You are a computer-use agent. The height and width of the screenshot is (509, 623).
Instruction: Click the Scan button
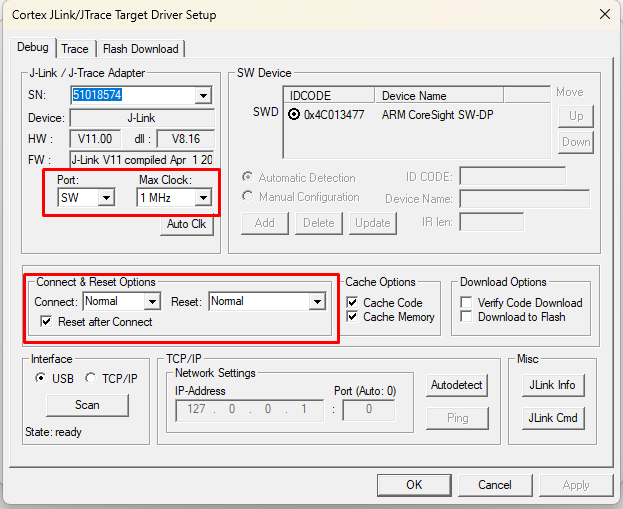click(x=87, y=405)
